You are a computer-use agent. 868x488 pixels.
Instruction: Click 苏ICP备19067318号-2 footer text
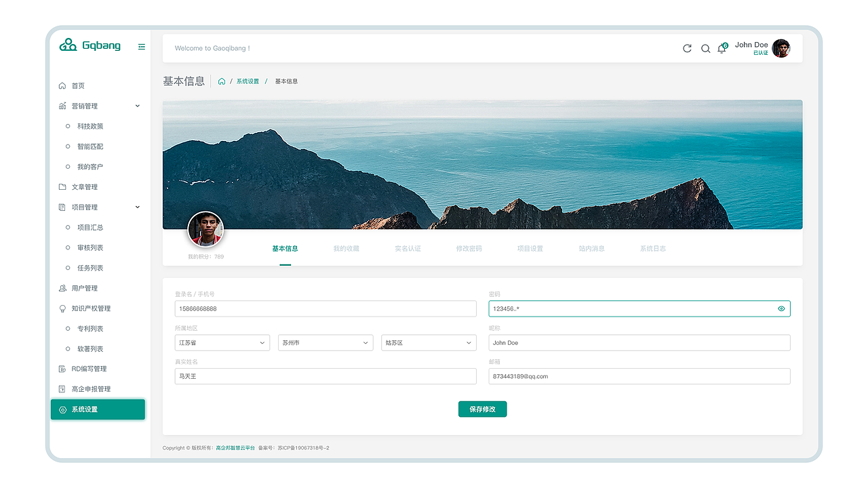304,448
